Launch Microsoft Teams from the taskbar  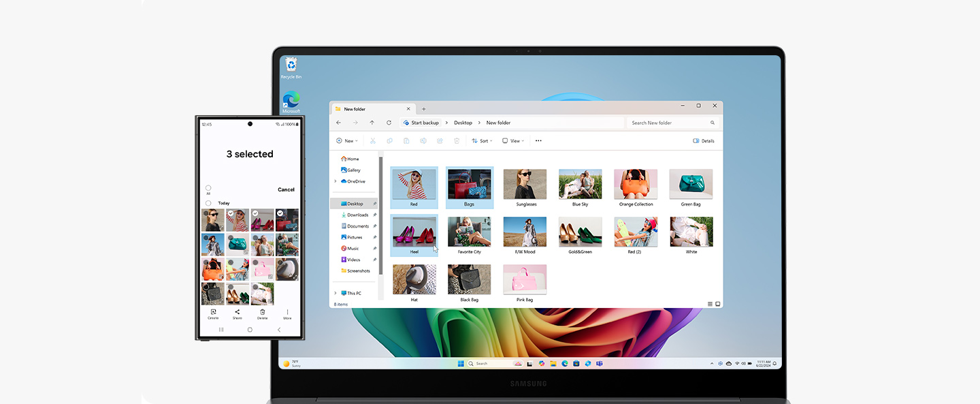pos(600,363)
